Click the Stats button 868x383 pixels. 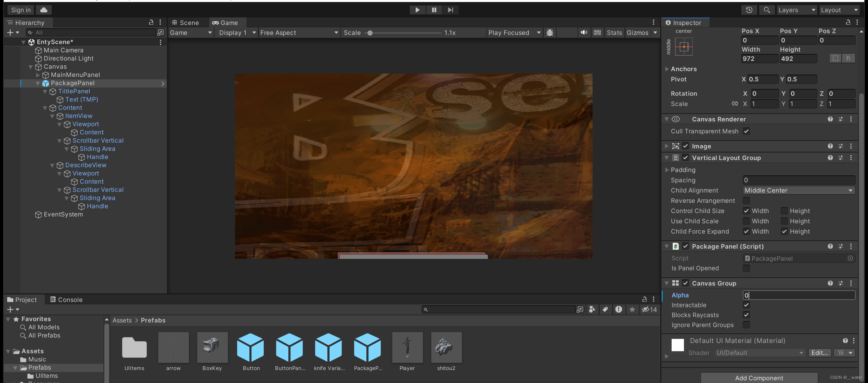(x=614, y=32)
